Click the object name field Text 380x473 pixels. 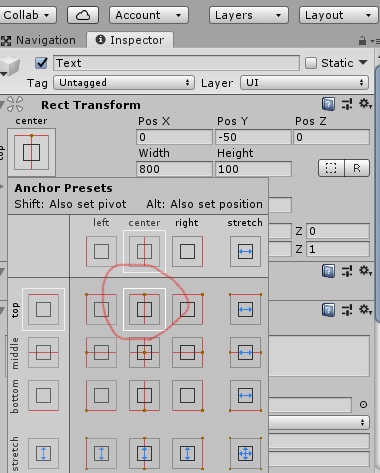click(176, 63)
